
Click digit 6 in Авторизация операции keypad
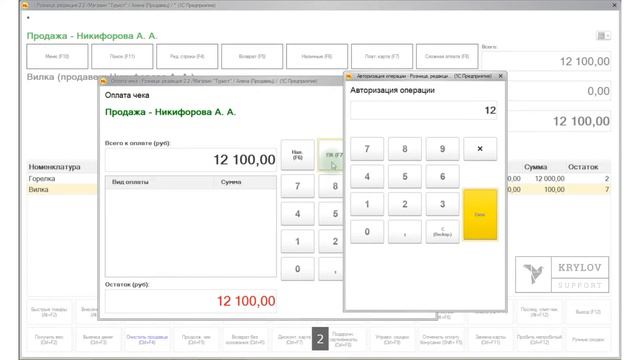[442, 177]
